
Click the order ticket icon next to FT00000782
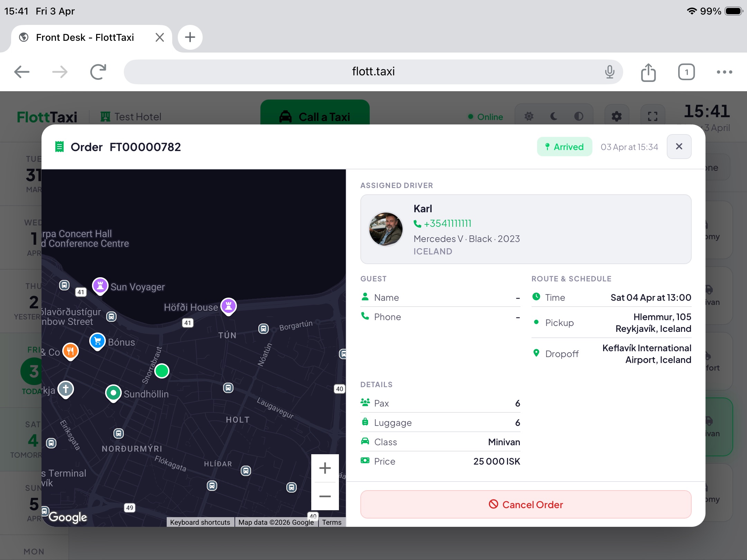59,147
